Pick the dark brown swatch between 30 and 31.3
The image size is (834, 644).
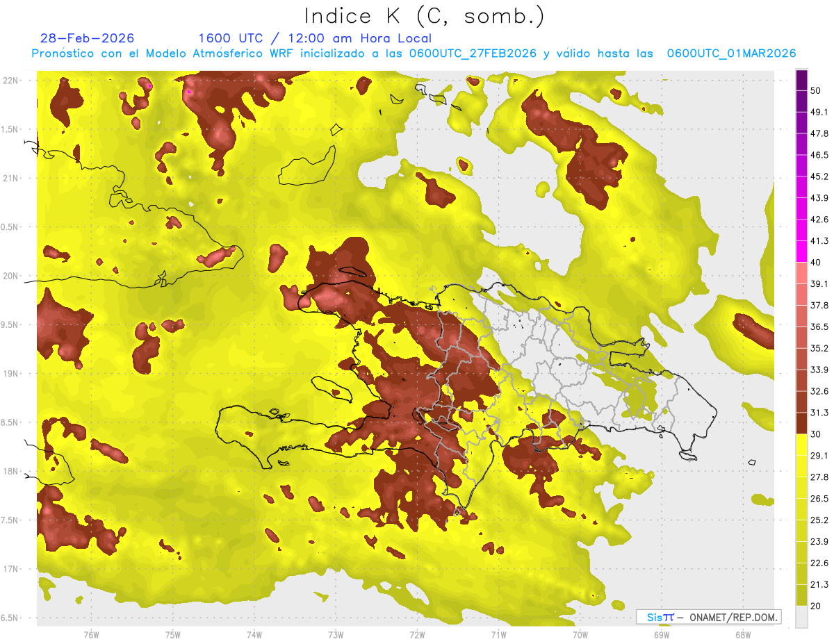(x=801, y=424)
